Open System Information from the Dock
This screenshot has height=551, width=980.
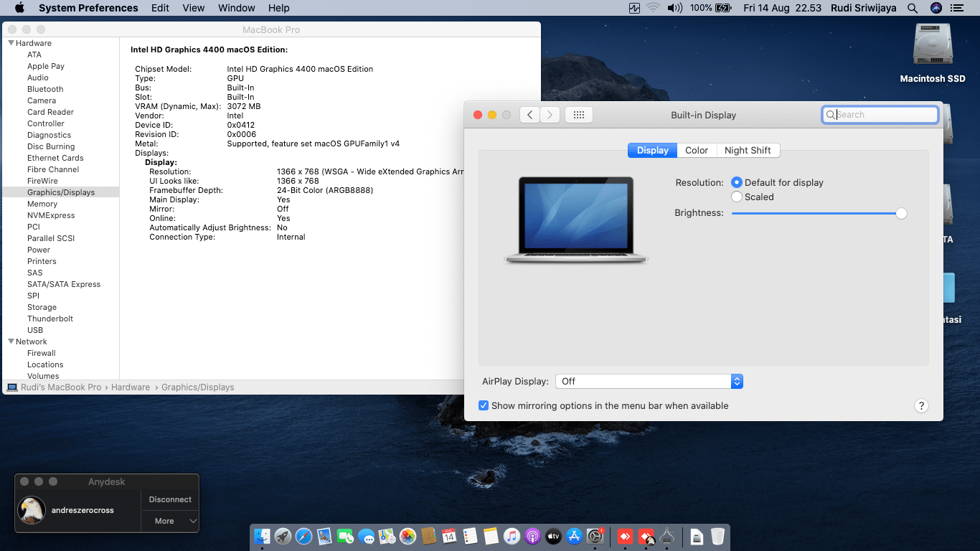coord(667,536)
